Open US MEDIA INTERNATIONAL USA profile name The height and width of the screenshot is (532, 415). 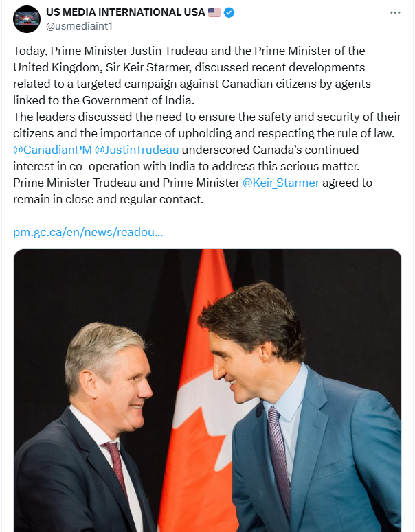coord(125,12)
